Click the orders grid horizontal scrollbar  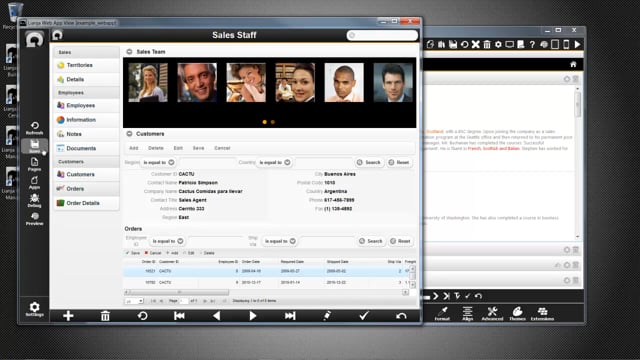tap(178, 292)
